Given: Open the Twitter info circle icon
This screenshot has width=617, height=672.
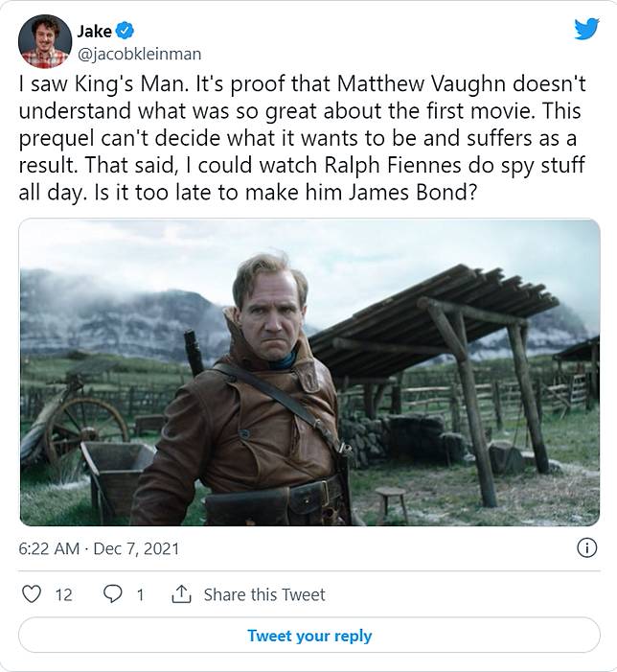Looking at the screenshot, I should click(x=585, y=548).
